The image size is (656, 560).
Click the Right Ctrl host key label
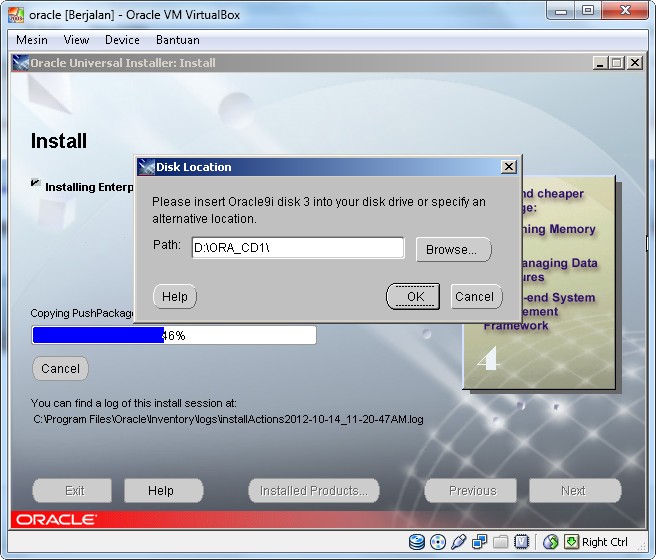click(605, 542)
